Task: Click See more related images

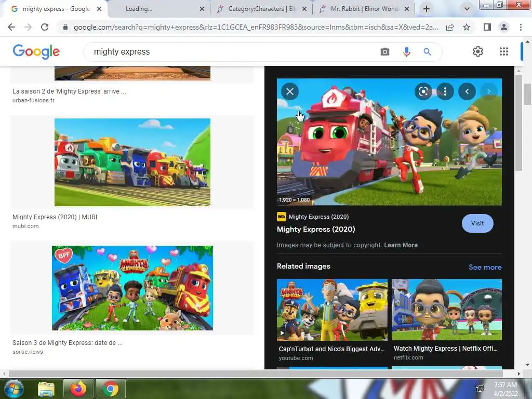Action: coord(485,267)
